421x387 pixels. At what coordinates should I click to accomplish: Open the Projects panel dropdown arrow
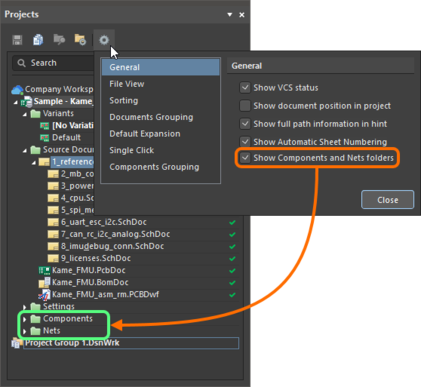[229, 15]
